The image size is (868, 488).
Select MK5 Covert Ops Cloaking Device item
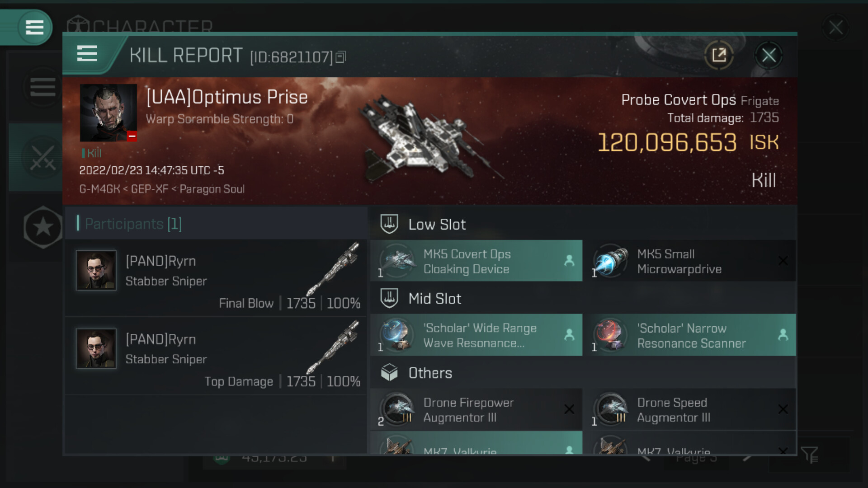pos(476,261)
